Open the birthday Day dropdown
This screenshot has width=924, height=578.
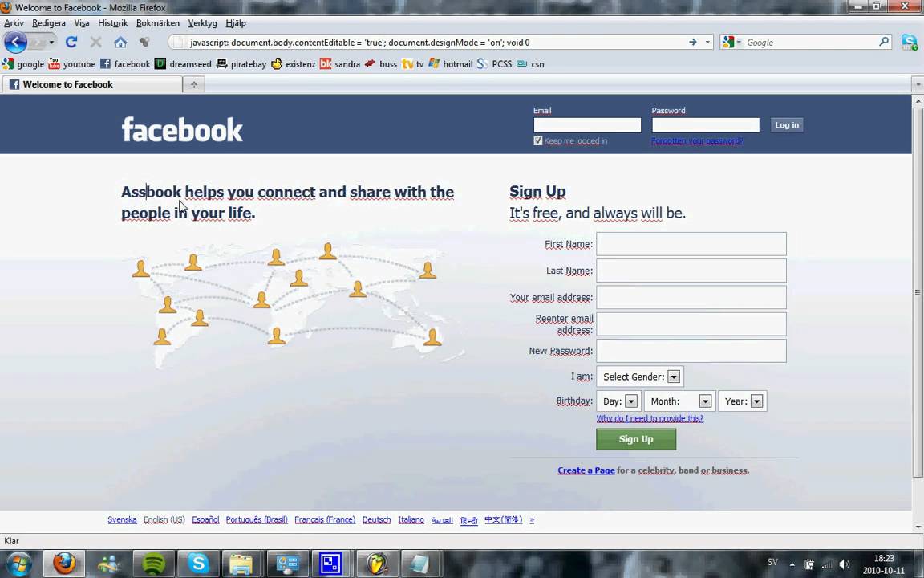[618, 401]
